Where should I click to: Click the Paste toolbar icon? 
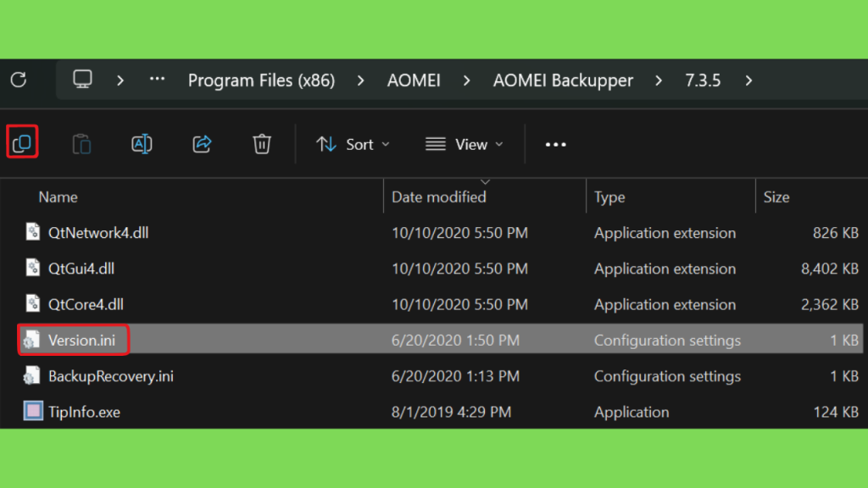[x=82, y=144]
